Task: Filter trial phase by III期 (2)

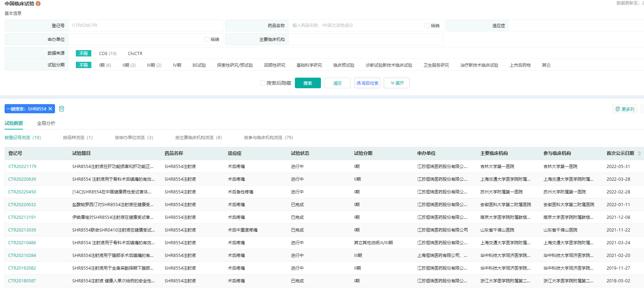Action: [x=154, y=65]
